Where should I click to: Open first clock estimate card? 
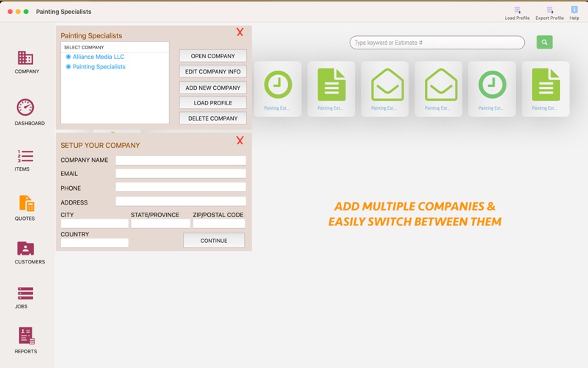tap(278, 89)
